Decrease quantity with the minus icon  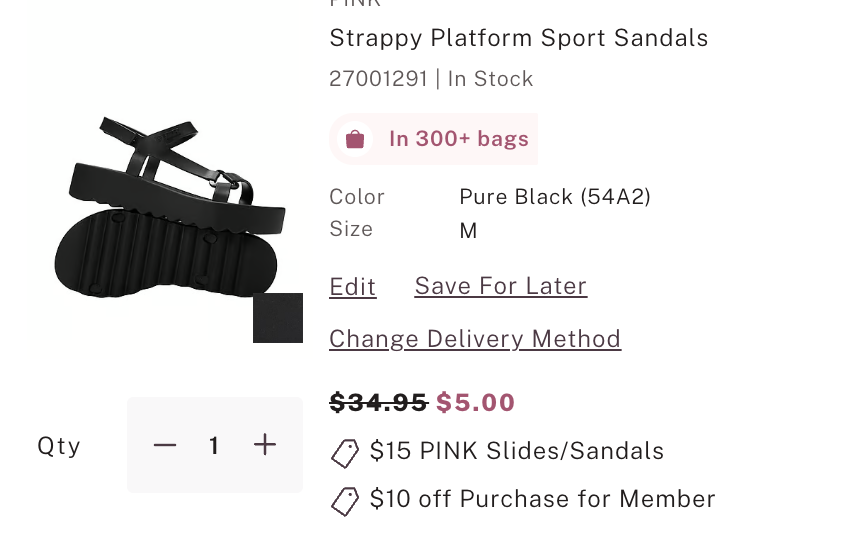pyautogui.click(x=165, y=445)
